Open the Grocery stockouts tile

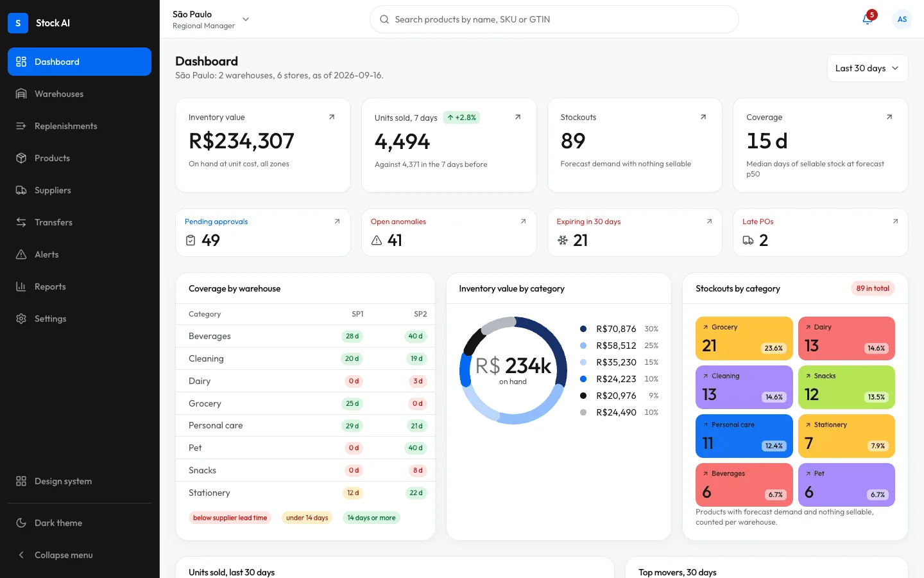click(744, 338)
